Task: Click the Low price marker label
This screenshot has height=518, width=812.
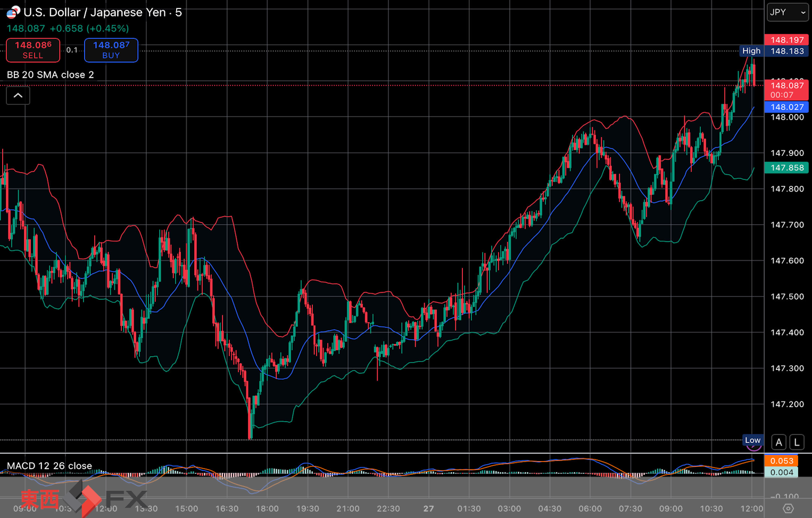Action: point(752,440)
